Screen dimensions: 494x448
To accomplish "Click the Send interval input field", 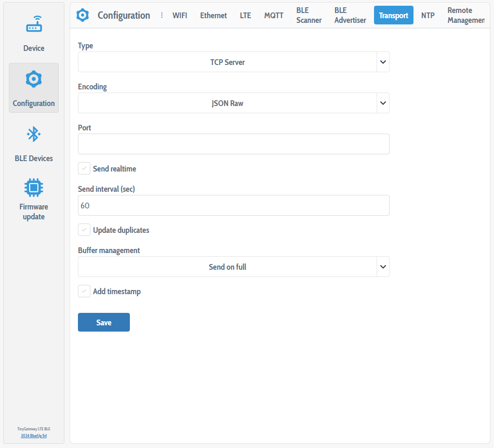I will click(x=233, y=205).
